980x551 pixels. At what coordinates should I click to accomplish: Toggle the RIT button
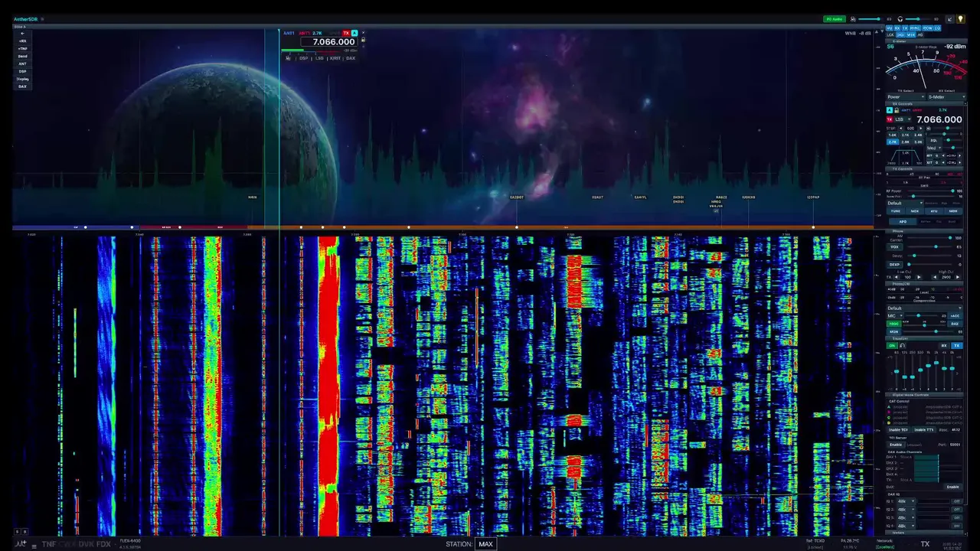coord(929,155)
